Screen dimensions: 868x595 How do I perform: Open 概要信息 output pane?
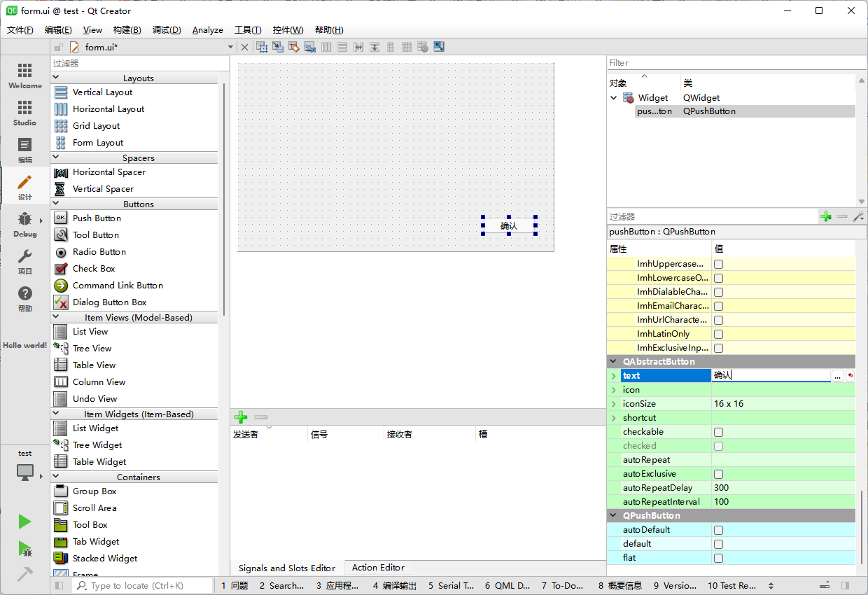click(619, 586)
